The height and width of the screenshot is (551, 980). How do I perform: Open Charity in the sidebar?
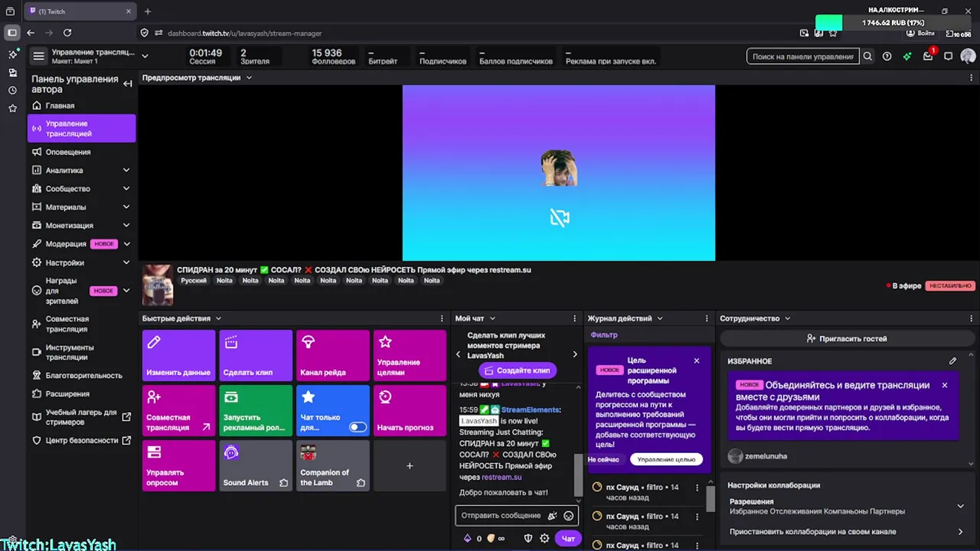[x=81, y=375]
